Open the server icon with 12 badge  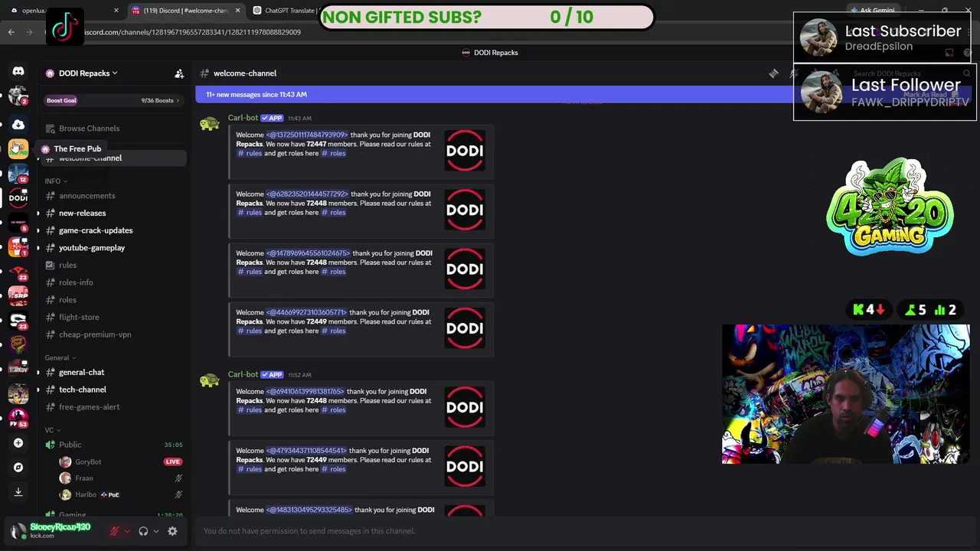point(18,173)
